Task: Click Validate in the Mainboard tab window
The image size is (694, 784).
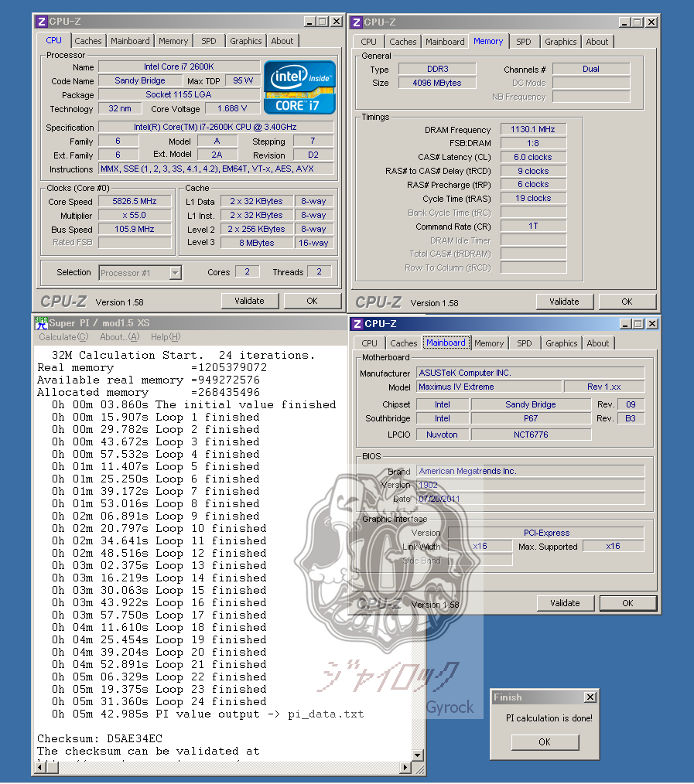Action: pyautogui.click(x=565, y=604)
